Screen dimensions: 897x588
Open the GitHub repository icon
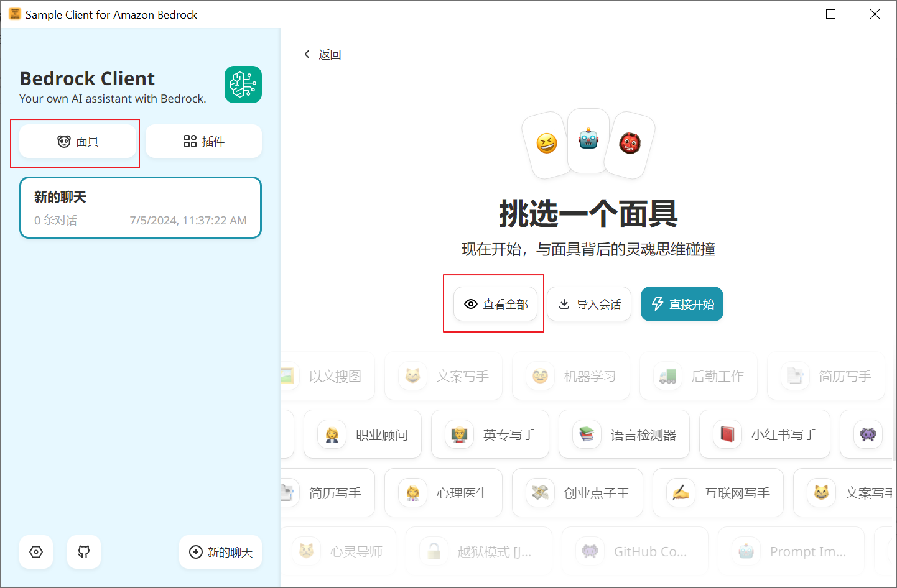[83, 552]
